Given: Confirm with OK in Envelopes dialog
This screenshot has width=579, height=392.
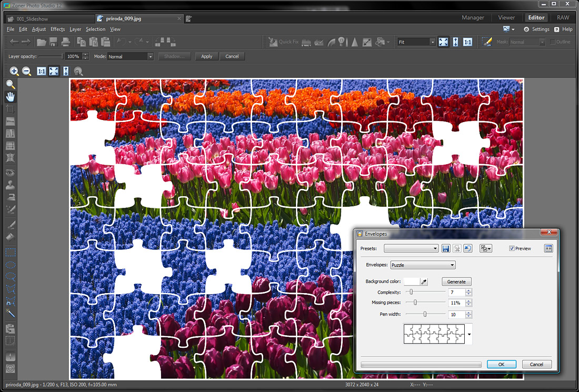Looking at the screenshot, I should pos(501,364).
